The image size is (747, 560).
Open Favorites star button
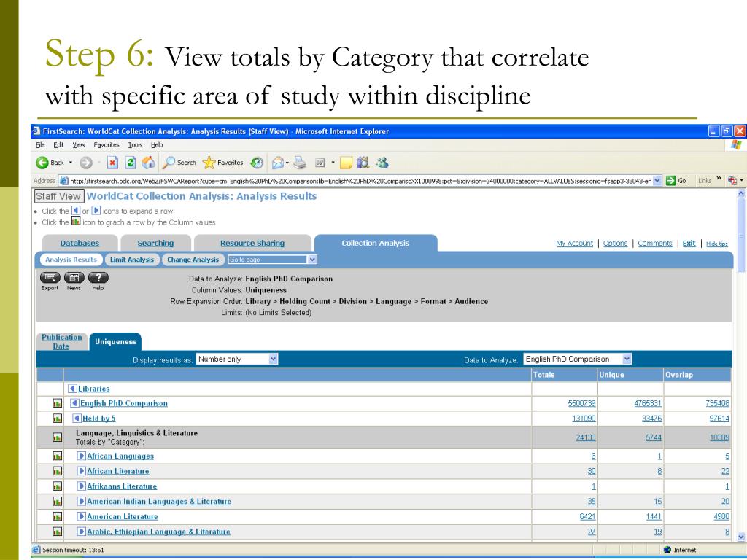(x=223, y=163)
